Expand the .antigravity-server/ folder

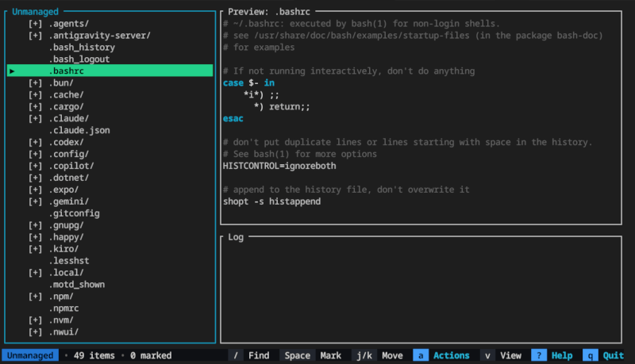pos(35,36)
